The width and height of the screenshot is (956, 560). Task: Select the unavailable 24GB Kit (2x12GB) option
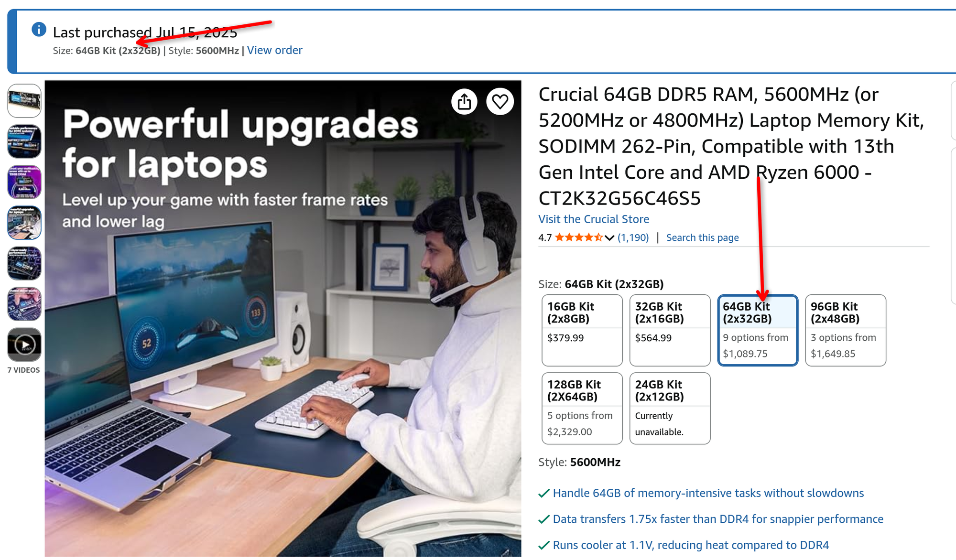click(x=670, y=409)
